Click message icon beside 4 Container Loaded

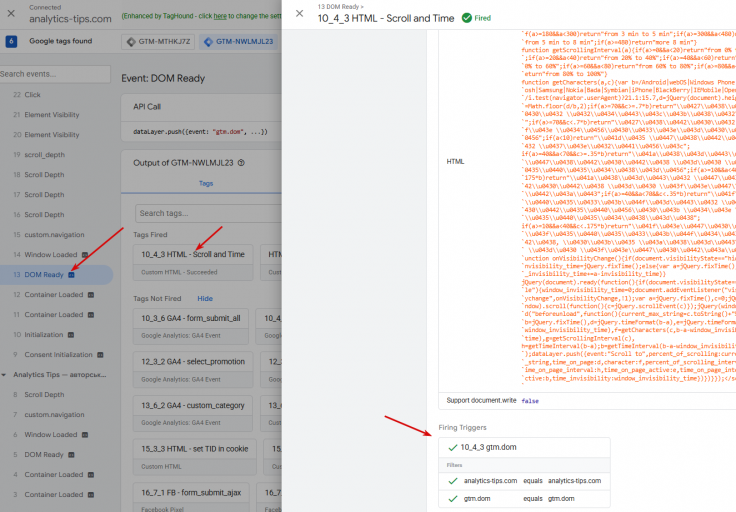[x=91, y=475]
